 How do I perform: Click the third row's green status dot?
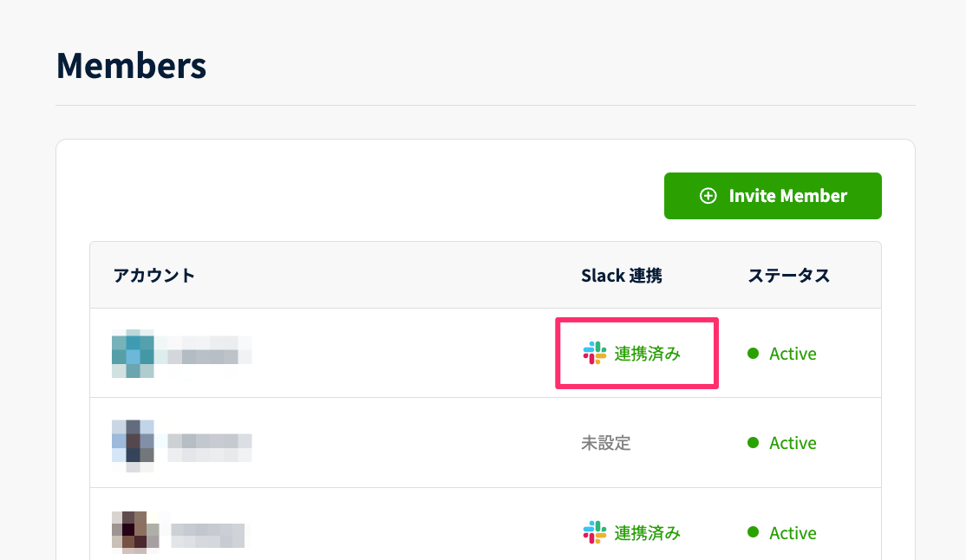tap(753, 532)
